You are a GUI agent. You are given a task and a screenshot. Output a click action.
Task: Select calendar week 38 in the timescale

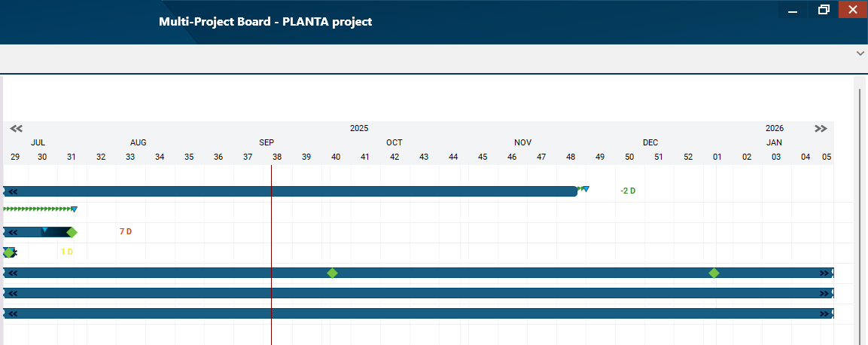pos(277,157)
